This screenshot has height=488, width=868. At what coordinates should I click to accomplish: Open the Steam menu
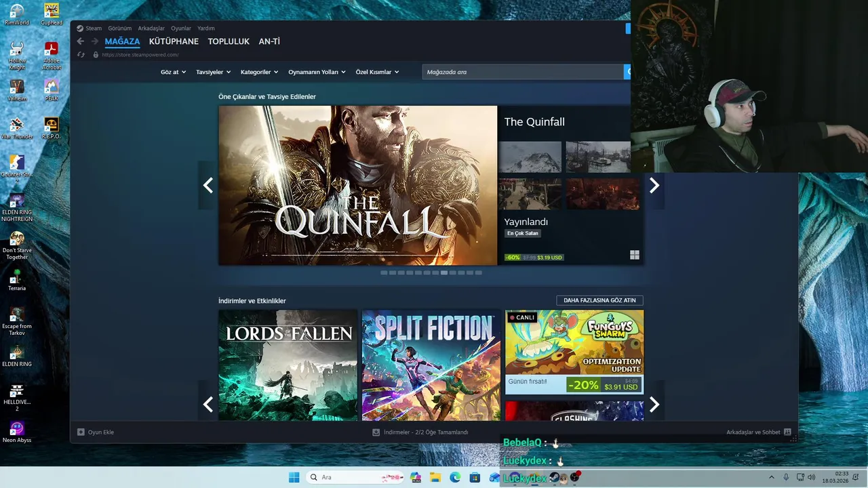pos(94,28)
